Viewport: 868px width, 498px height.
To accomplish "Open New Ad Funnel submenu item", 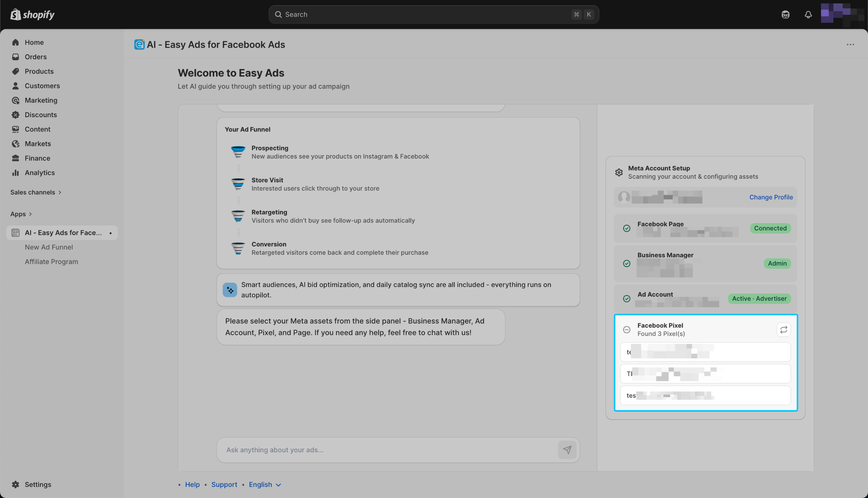I will coord(49,247).
